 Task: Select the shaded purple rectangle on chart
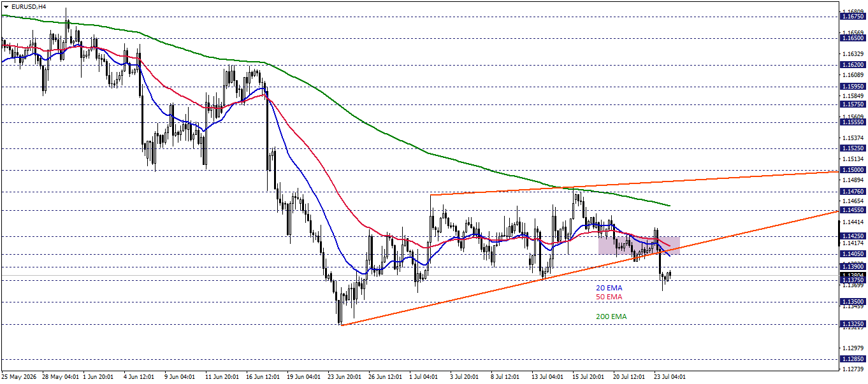pyautogui.click(x=639, y=245)
